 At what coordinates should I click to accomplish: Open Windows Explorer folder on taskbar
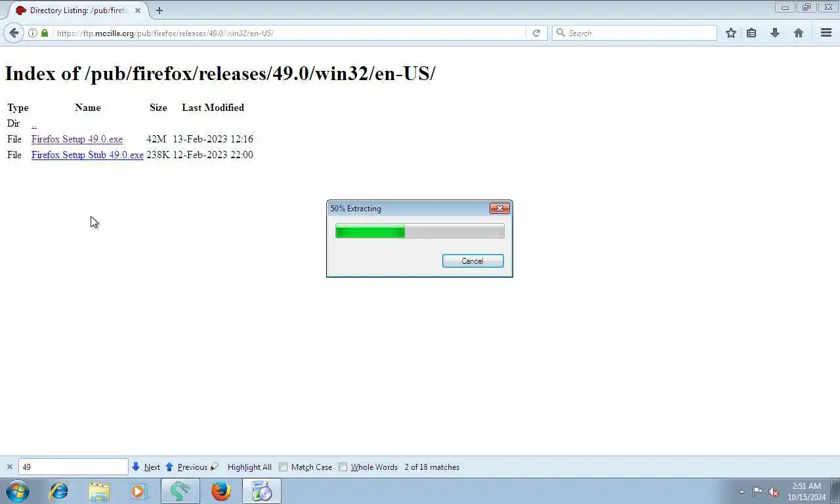pos(99,491)
